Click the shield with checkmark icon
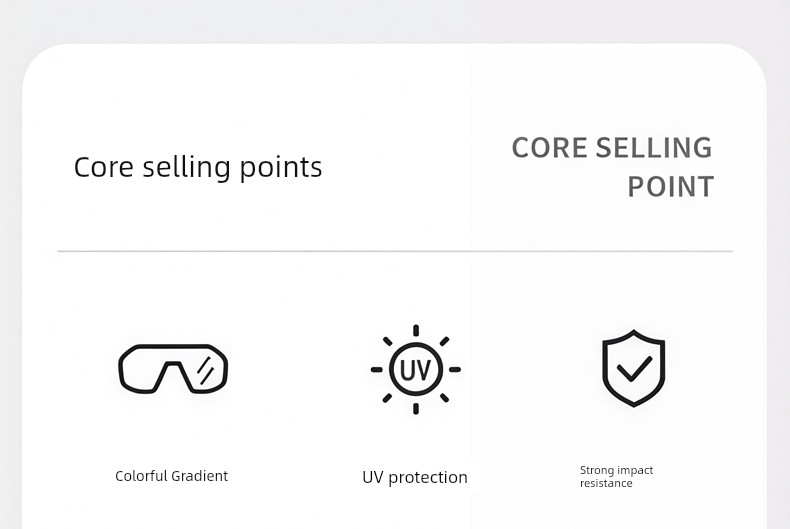Image resolution: width=790 pixels, height=529 pixels. pos(634,368)
